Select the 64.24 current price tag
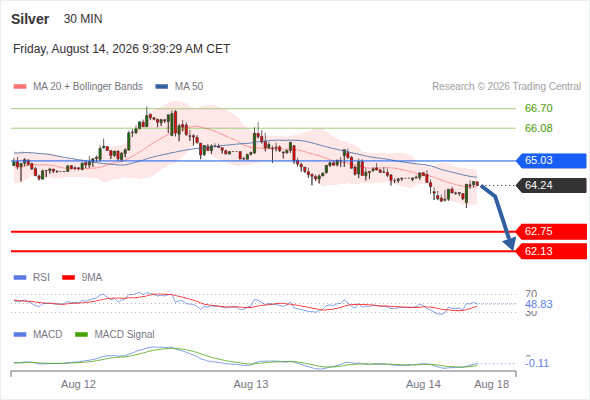 pyautogui.click(x=551, y=186)
